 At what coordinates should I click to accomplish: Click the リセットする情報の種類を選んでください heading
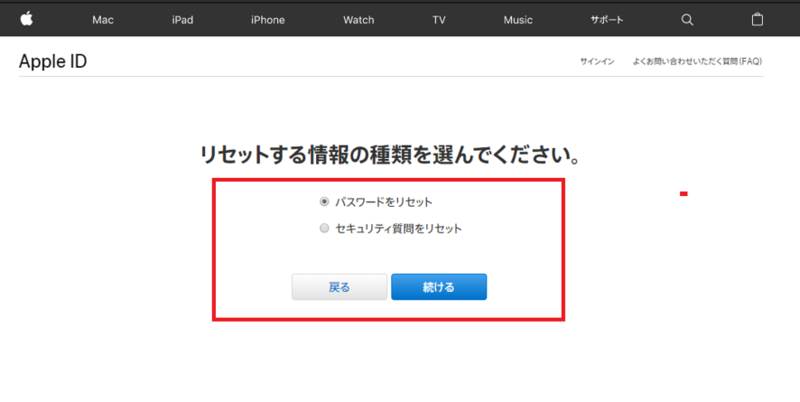coord(390,155)
